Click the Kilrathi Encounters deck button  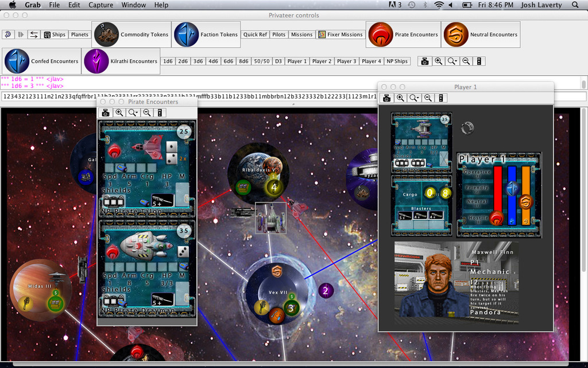[x=121, y=61]
